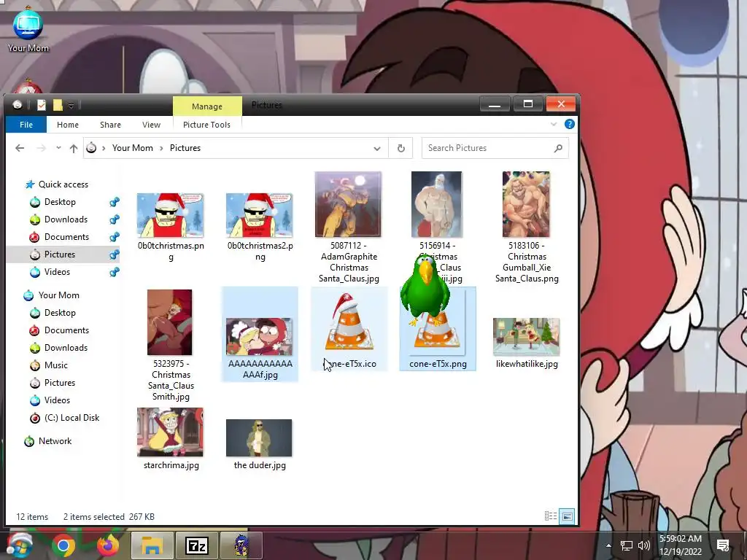Click the Manage contextual tab

click(x=207, y=106)
